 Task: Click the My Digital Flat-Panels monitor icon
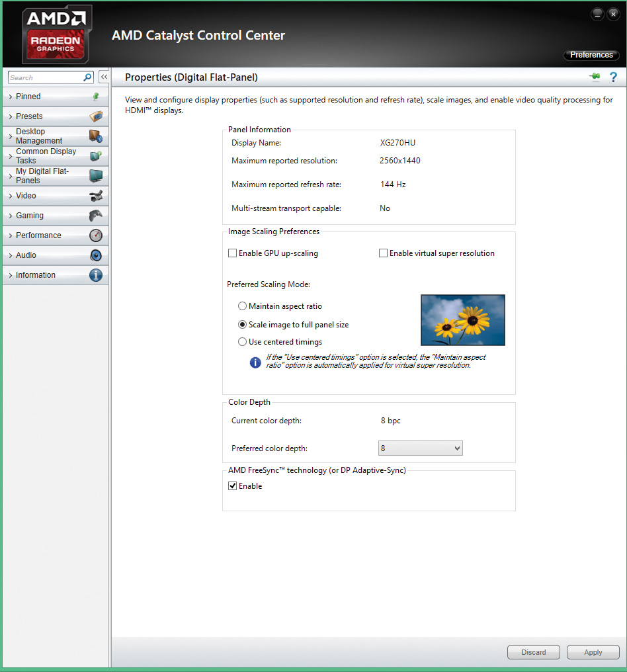(x=96, y=176)
